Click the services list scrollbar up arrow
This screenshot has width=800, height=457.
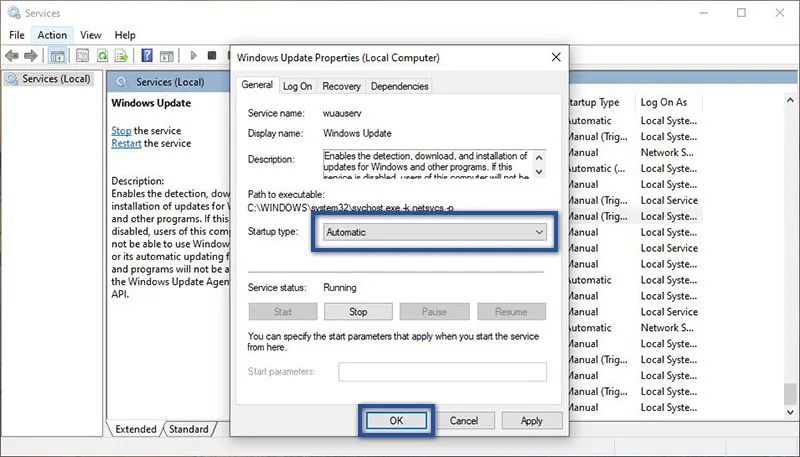click(x=790, y=100)
